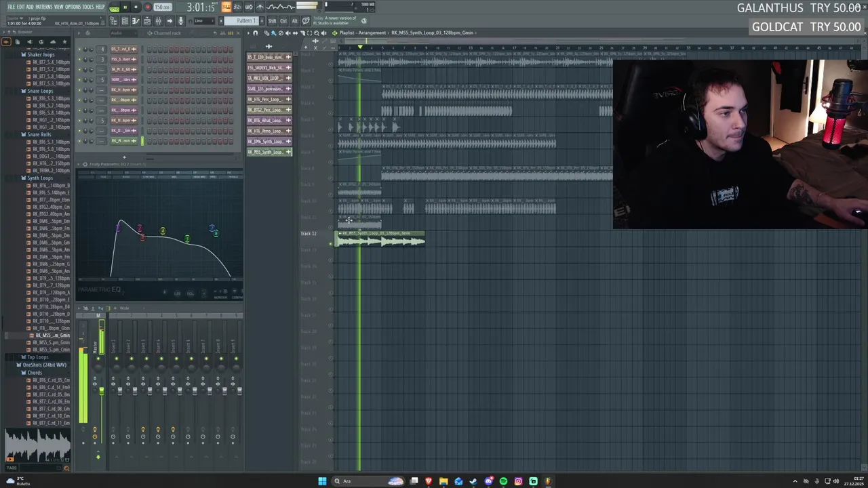Click the Record button
This screenshot has height=488, width=868.
tap(148, 7)
